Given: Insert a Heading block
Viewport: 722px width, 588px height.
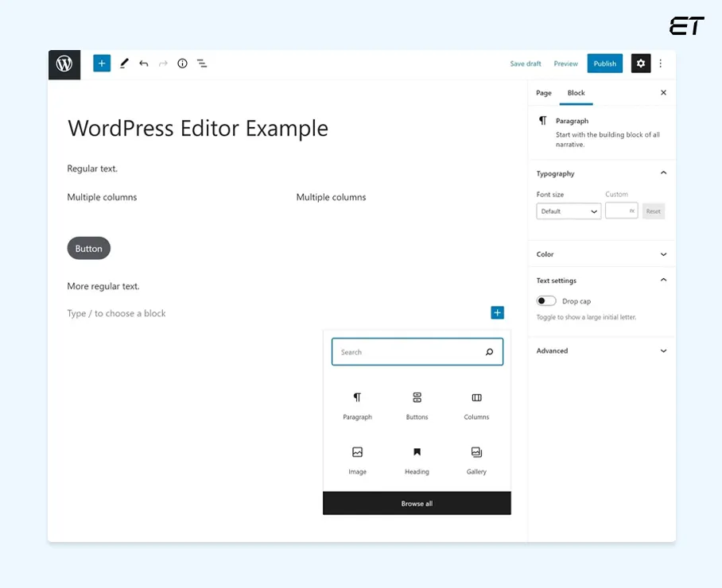Looking at the screenshot, I should [417, 461].
